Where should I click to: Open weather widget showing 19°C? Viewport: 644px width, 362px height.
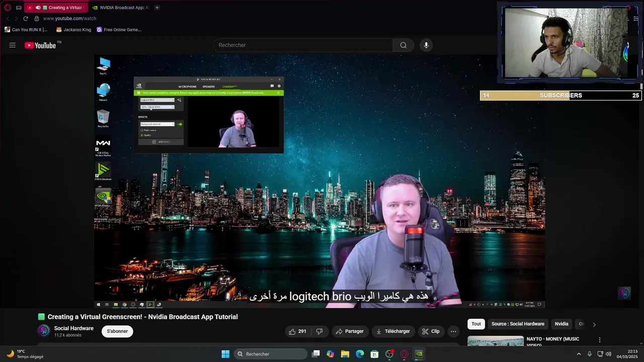[x=24, y=354]
